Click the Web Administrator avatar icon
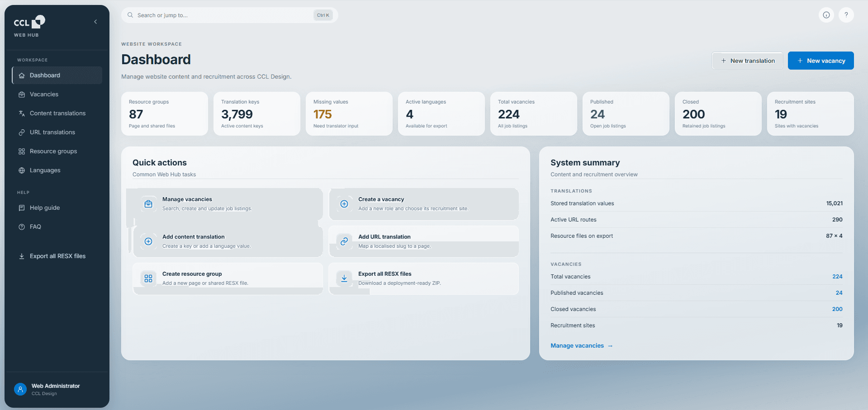Viewport: 868px width, 410px height. click(x=20, y=389)
